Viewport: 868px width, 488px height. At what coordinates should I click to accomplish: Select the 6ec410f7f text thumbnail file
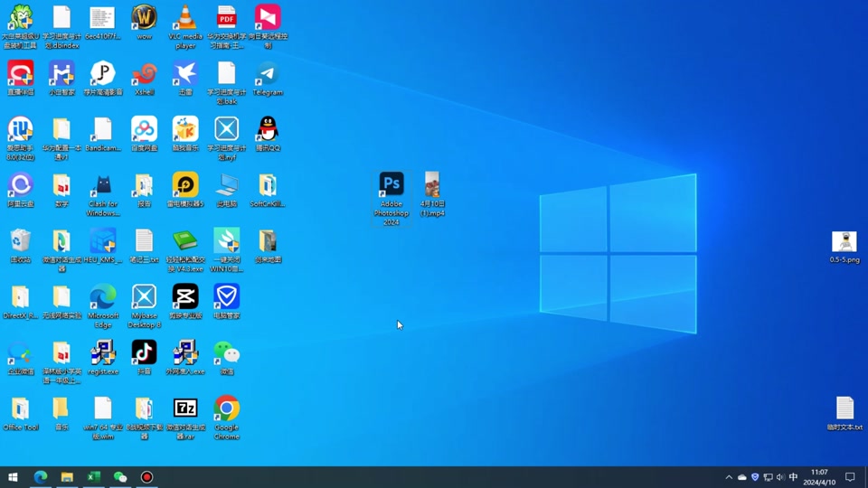[x=103, y=22]
